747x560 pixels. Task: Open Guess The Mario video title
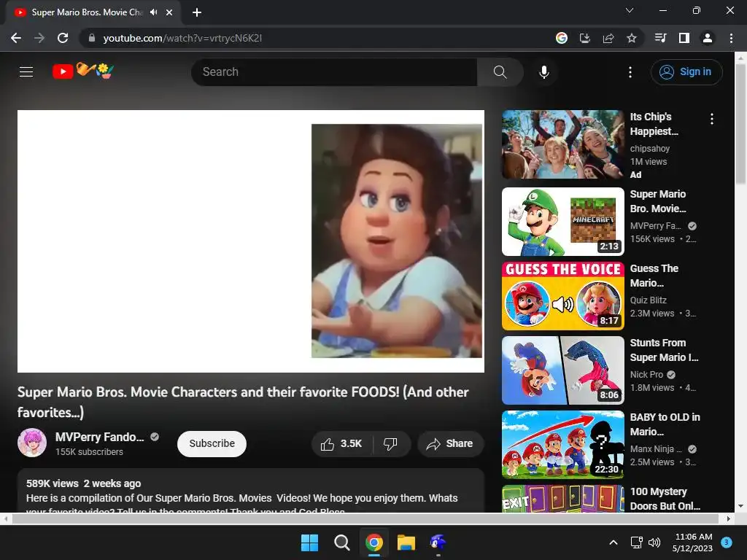click(x=654, y=276)
